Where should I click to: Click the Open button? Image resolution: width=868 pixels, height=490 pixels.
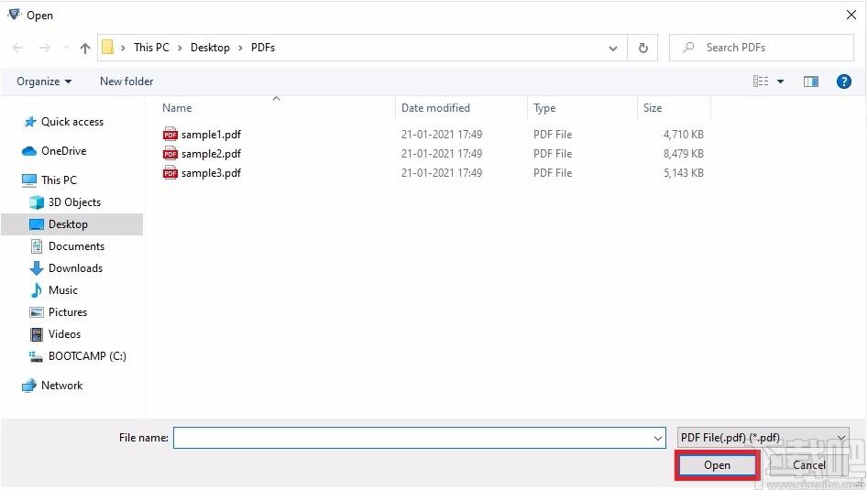[717, 465]
